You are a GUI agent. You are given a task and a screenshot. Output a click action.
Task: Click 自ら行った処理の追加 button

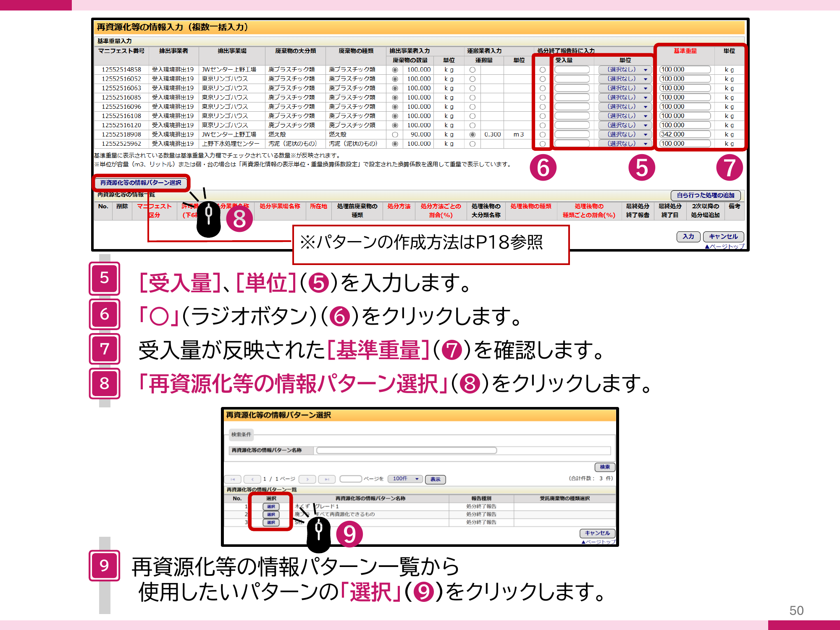point(706,195)
